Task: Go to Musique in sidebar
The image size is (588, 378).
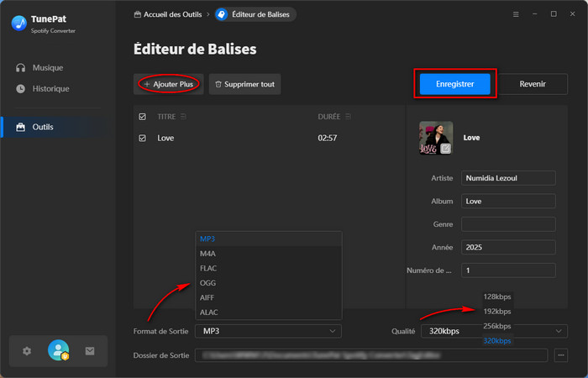Action: (x=47, y=67)
